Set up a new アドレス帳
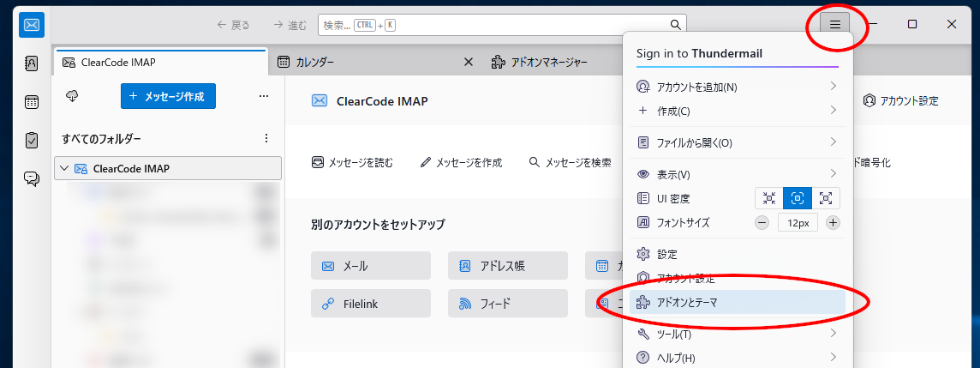 (x=507, y=265)
